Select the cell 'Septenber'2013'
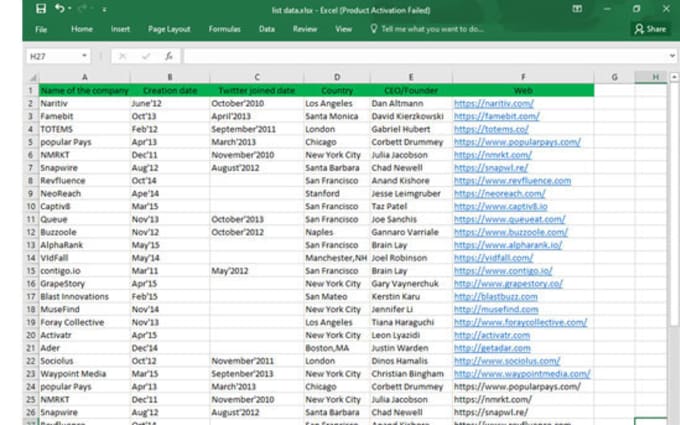The width and height of the screenshot is (680, 425). tap(257, 374)
